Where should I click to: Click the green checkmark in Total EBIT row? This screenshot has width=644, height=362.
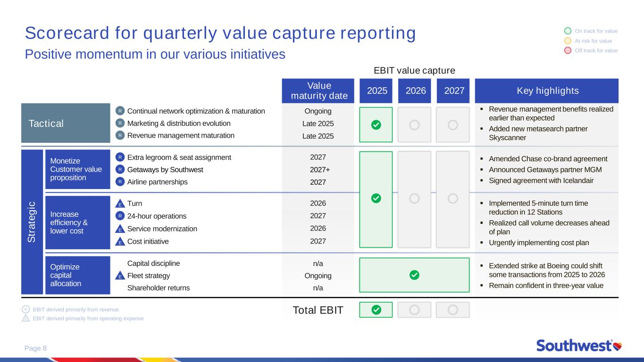[376, 310]
